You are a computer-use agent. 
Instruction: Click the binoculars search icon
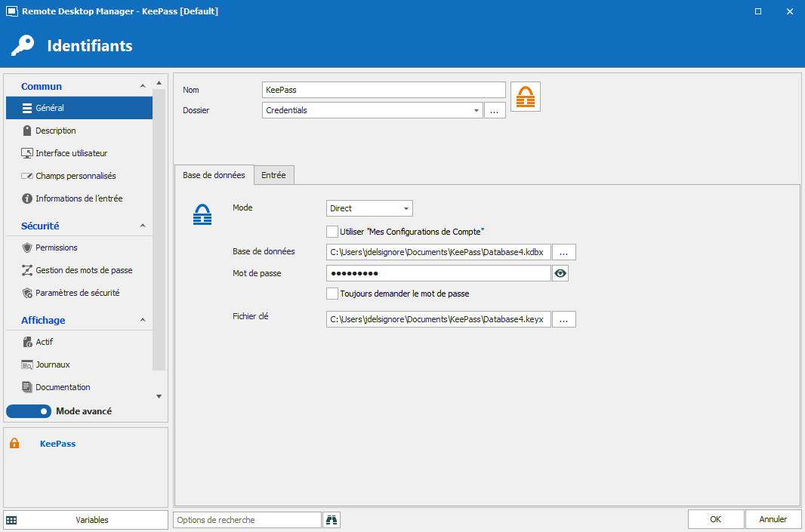pos(332,519)
